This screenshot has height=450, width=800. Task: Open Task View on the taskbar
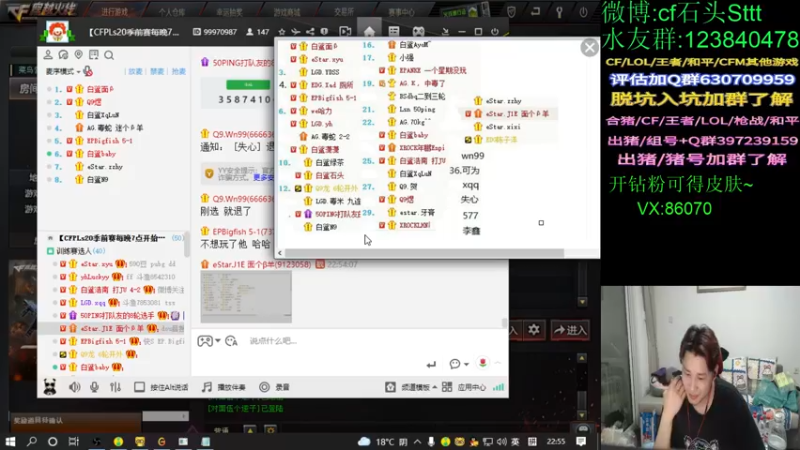tap(74, 441)
